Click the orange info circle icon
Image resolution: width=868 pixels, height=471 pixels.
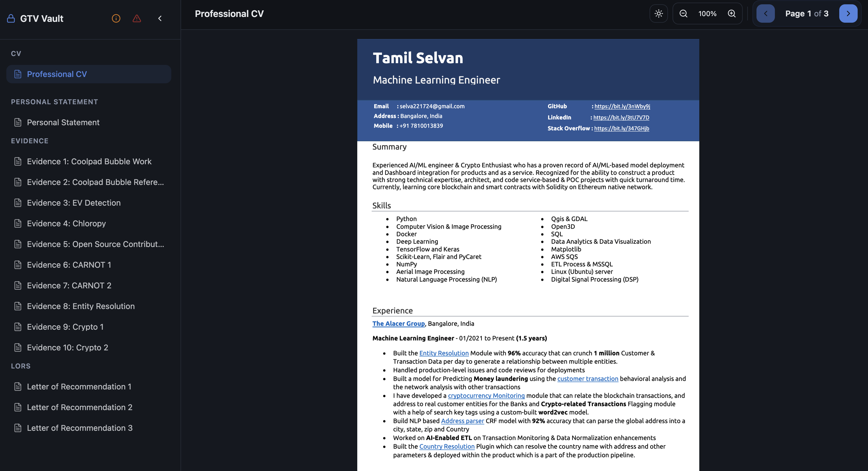pos(116,18)
